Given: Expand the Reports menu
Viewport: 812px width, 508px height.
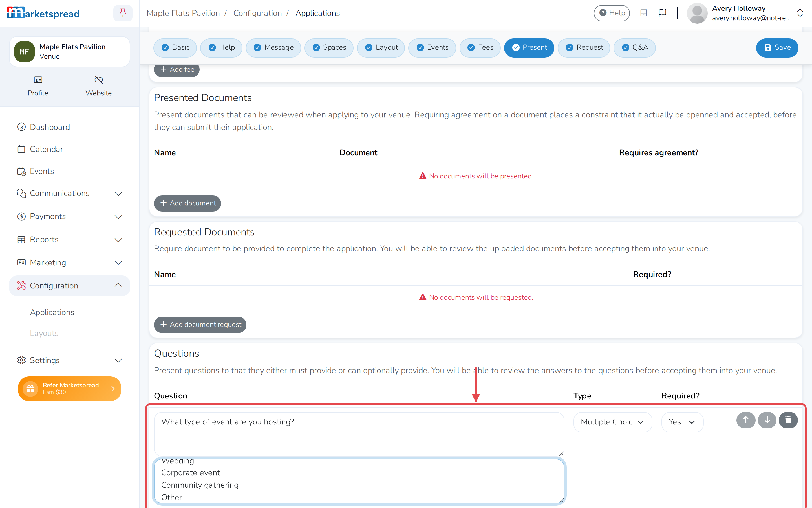Looking at the screenshot, I should click(69, 240).
